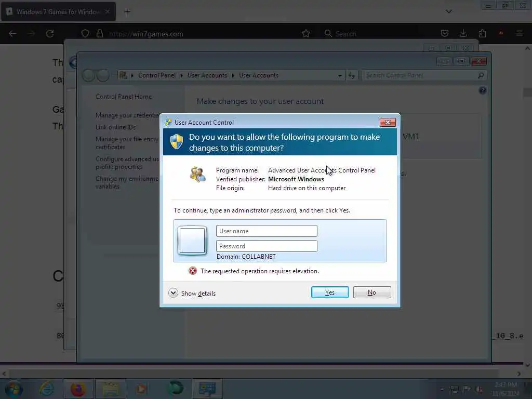
Task: Click the page scroll-up arrow
Action: [527, 48]
